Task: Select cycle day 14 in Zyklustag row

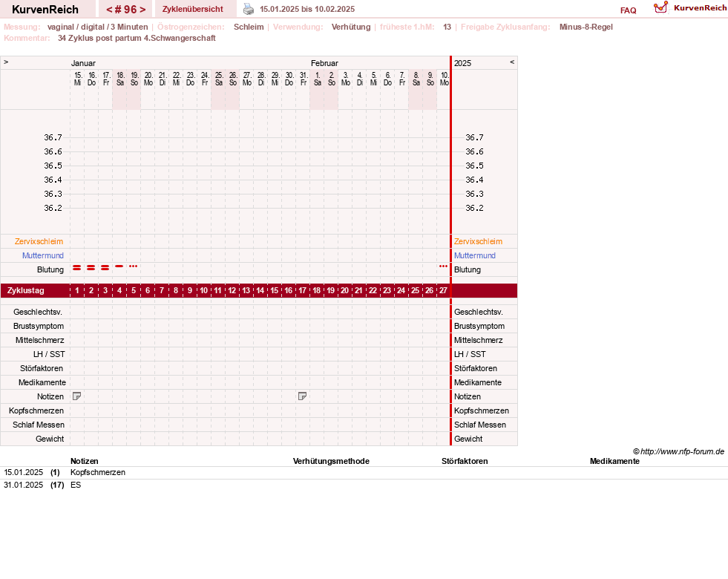Action: tap(260, 291)
